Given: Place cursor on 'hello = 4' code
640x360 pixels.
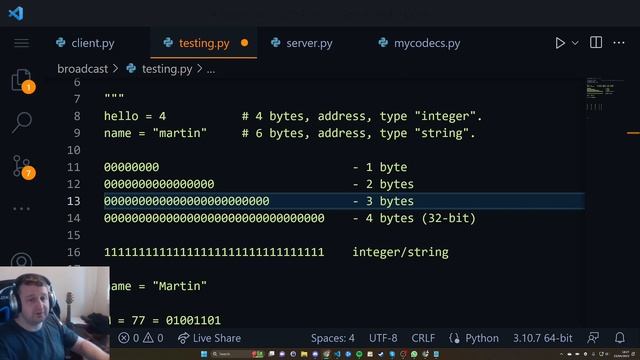Looking at the screenshot, I should click(x=135, y=116).
